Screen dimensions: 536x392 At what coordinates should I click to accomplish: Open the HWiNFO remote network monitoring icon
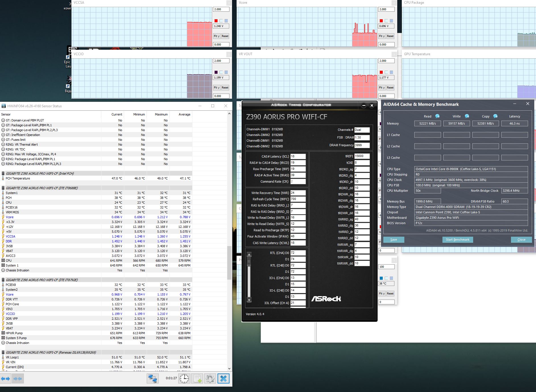click(152, 379)
